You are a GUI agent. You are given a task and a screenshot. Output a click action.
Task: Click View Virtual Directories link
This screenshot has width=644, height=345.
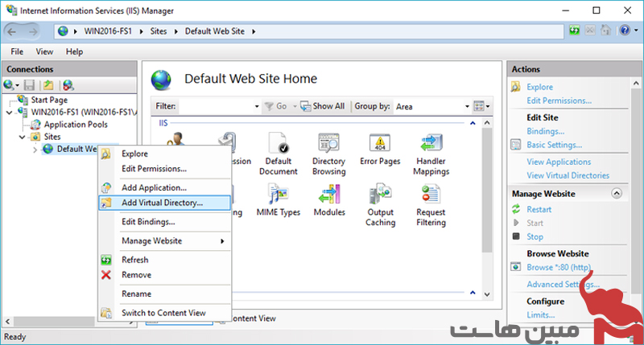point(568,175)
